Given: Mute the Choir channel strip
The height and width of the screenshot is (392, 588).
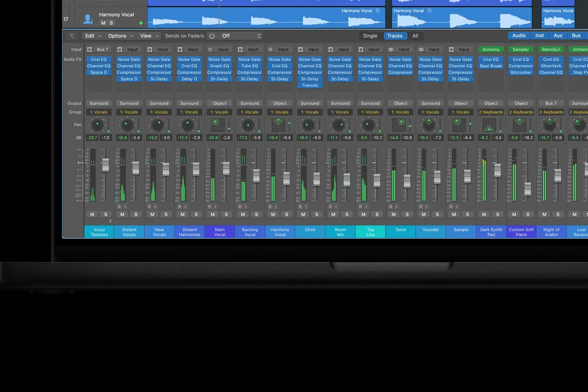Looking at the screenshot, I should [303, 214].
